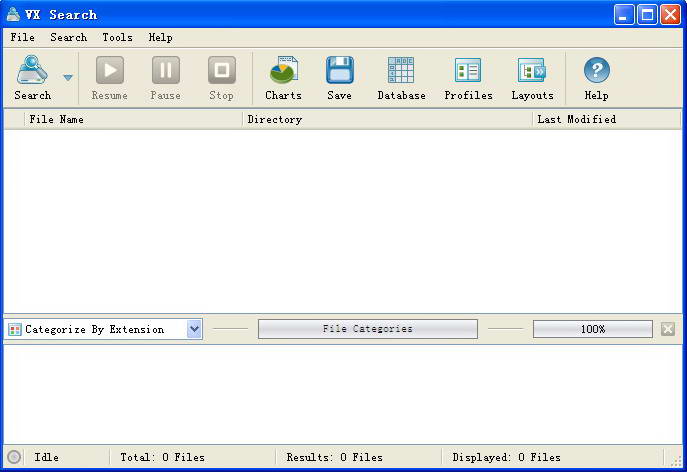Click the window resize grip in status bar
This screenshot has width=687, height=472.
coord(676,461)
